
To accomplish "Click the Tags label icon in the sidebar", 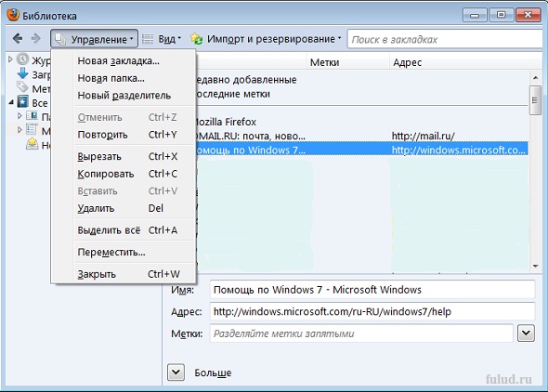I will tap(22, 86).
